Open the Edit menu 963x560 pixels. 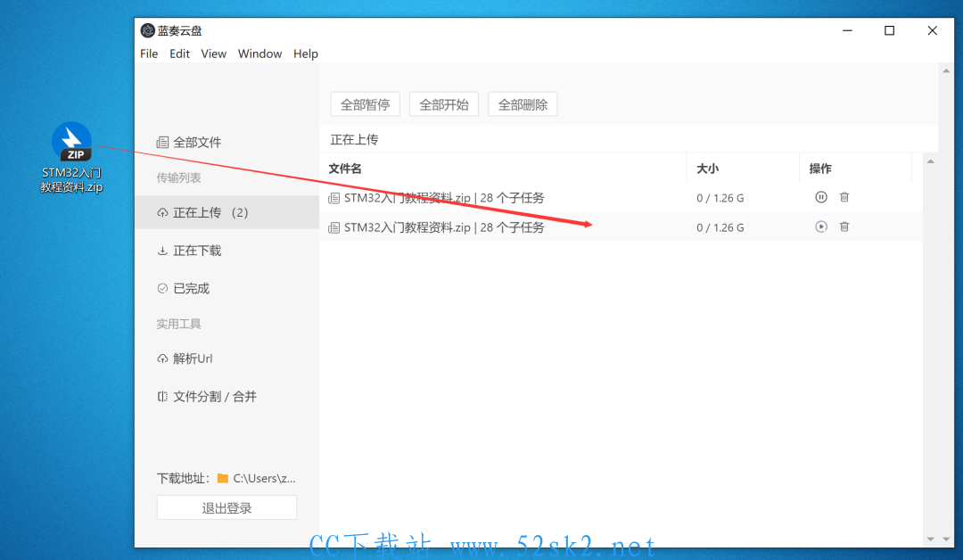[x=179, y=54]
